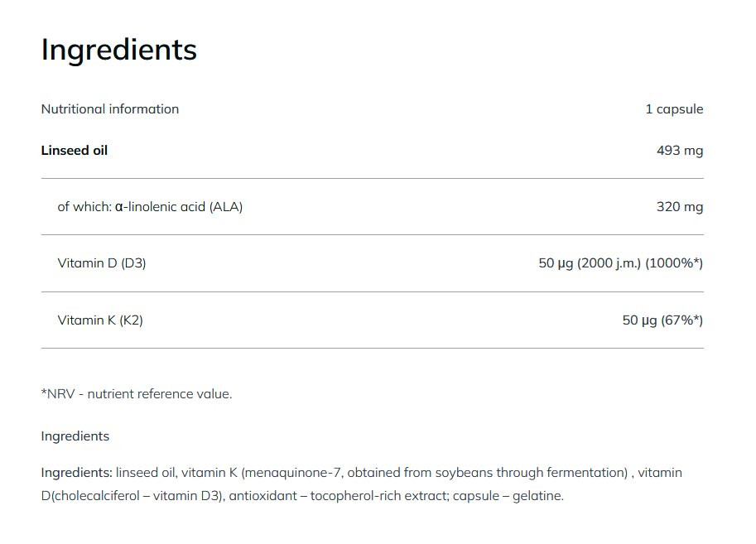Click the Nutritional information column label

(x=109, y=109)
